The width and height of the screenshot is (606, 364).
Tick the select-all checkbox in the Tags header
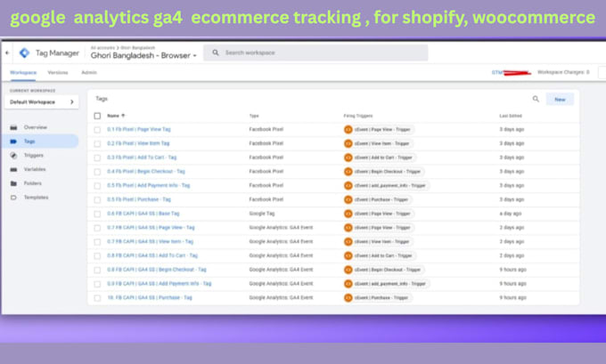97,116
